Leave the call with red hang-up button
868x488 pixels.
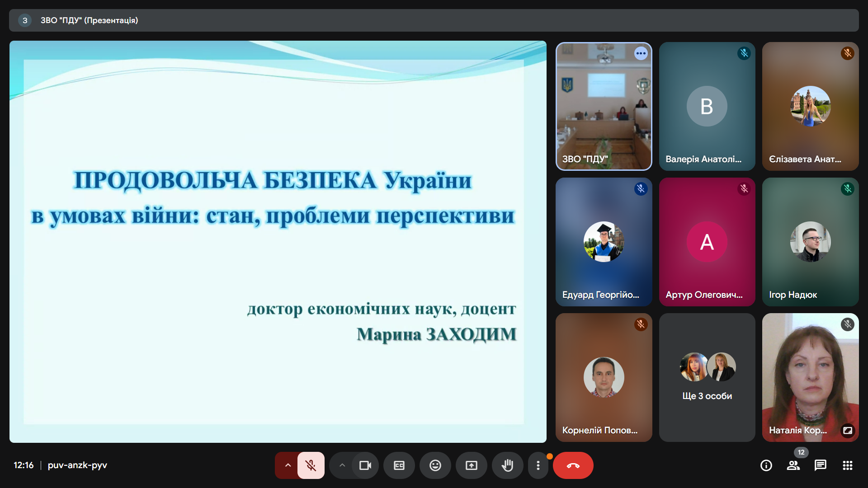point(573,465)
